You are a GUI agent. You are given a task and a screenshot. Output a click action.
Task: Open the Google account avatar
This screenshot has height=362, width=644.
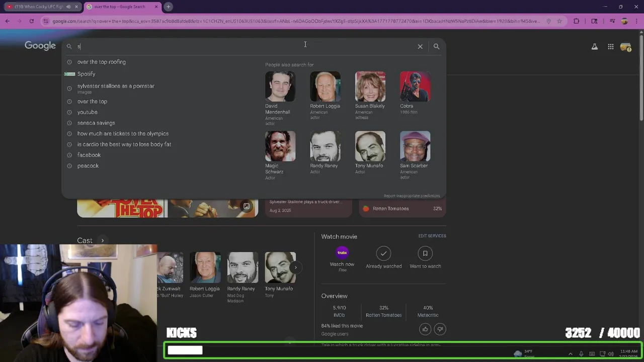point(625,47)
